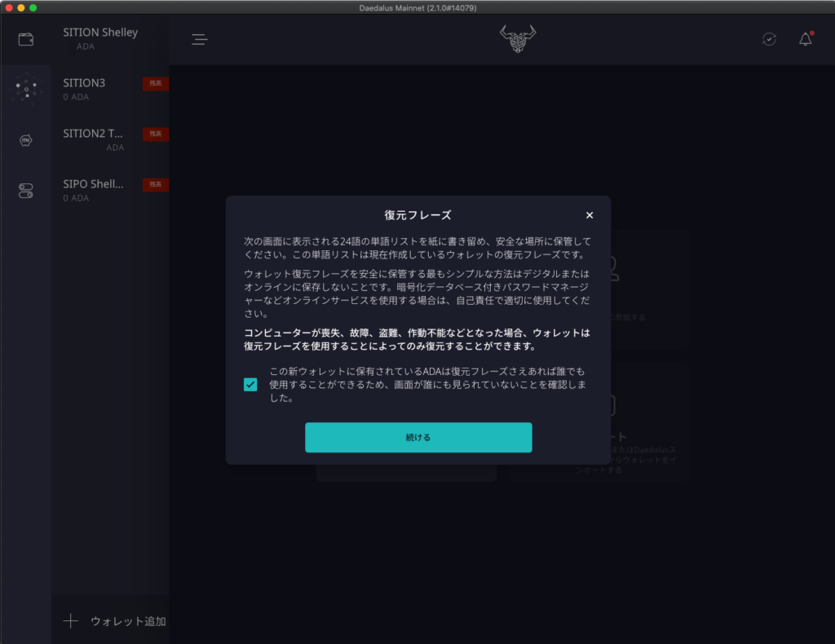Click the red badge on SITION3
The image size is (835, 644).
point(155,83)
